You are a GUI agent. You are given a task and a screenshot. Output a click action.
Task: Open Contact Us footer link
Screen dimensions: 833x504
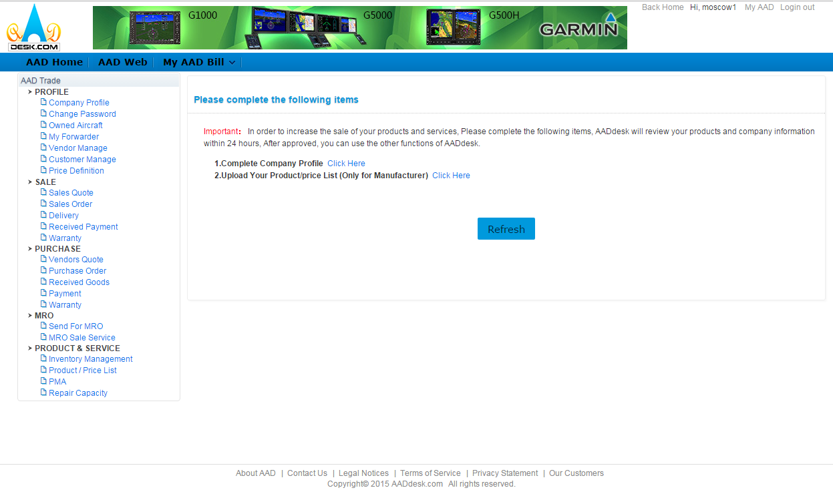pos(307,473)
